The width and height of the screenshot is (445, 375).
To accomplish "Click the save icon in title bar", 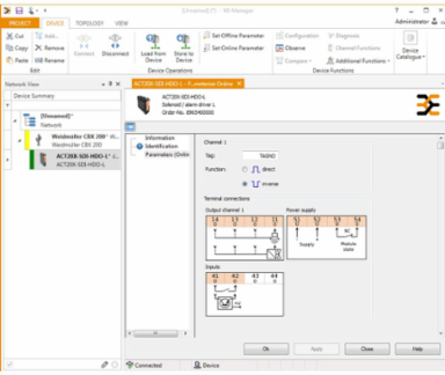I will click(x=19, y=11).
